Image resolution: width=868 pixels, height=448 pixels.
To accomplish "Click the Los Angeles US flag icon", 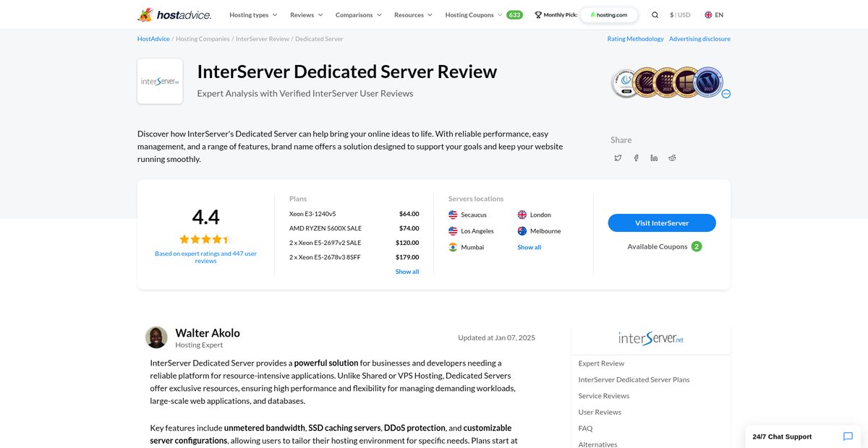I will [x=453, y=231].
